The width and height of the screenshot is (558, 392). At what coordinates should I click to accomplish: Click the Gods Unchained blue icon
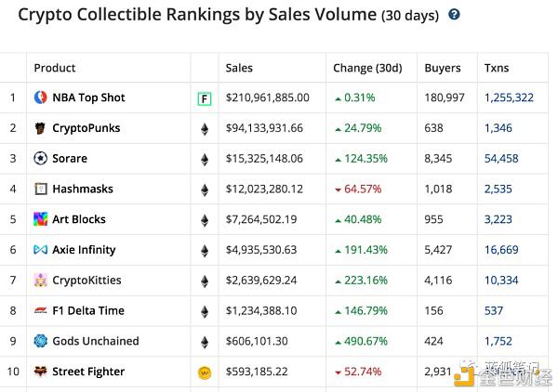click(x=40, y=341)
